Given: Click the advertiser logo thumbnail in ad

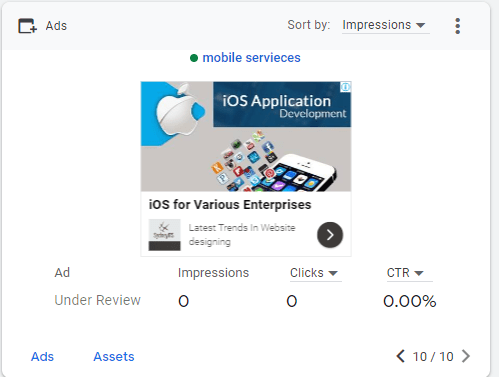Looking at the screenshot, I should click(x=164, y=235).
